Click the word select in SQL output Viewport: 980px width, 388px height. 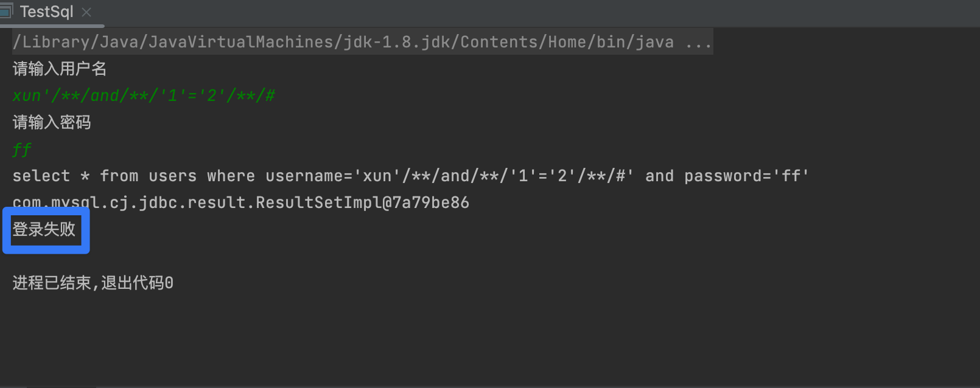tap(41, 176)
